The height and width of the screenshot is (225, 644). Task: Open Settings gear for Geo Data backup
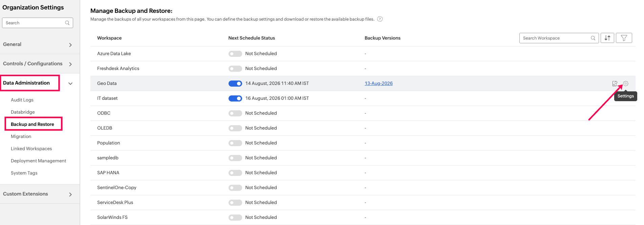626,83
